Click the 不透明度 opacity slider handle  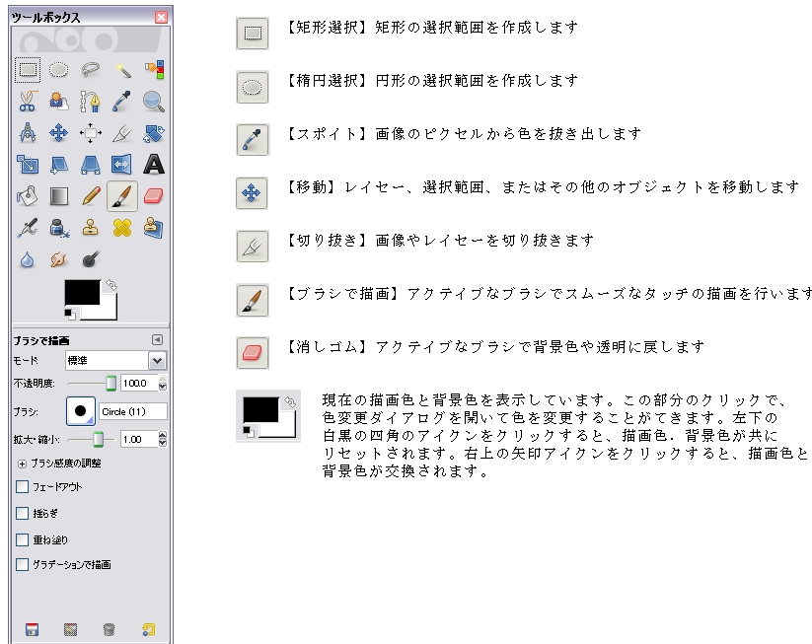(x=111, y=384)
